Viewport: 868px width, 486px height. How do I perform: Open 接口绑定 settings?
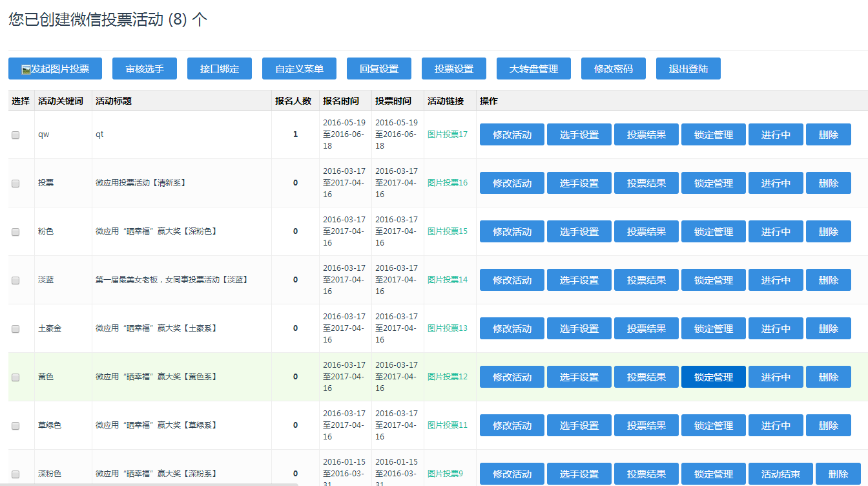click(220, 69)
